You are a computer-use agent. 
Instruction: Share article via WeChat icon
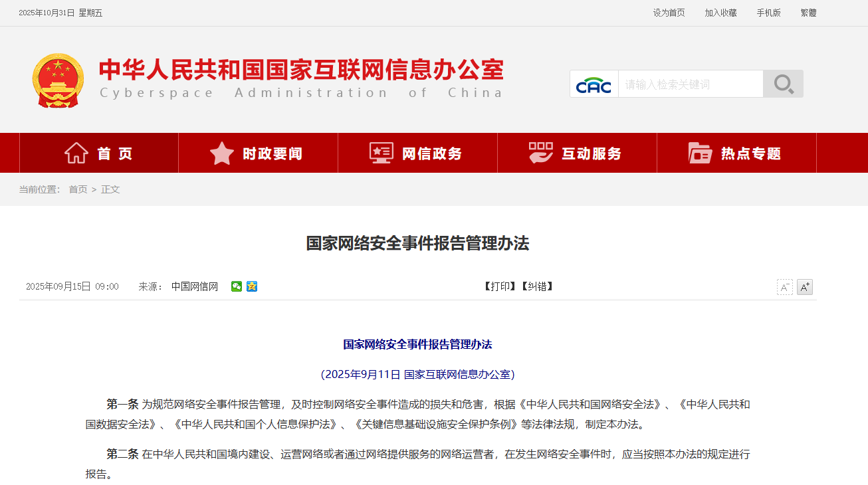pyautogui.click(x=237, y=286)
